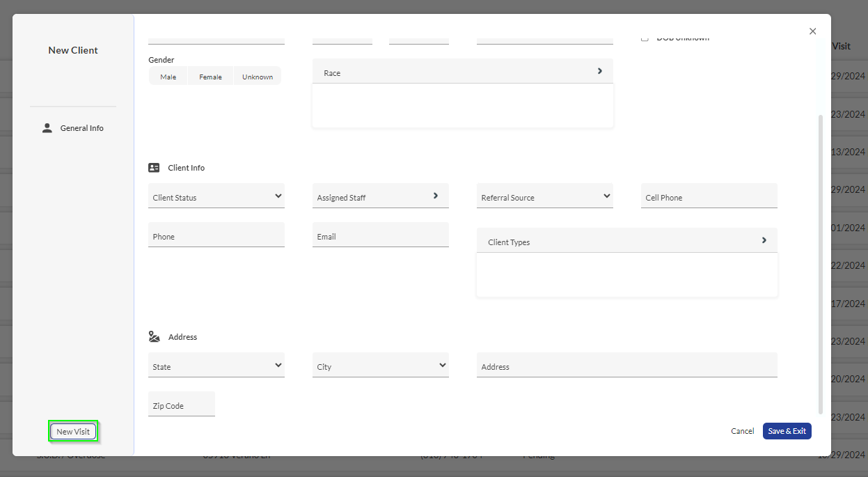Click the Client Info card icon
868x477 pixels.
(154, 168)
